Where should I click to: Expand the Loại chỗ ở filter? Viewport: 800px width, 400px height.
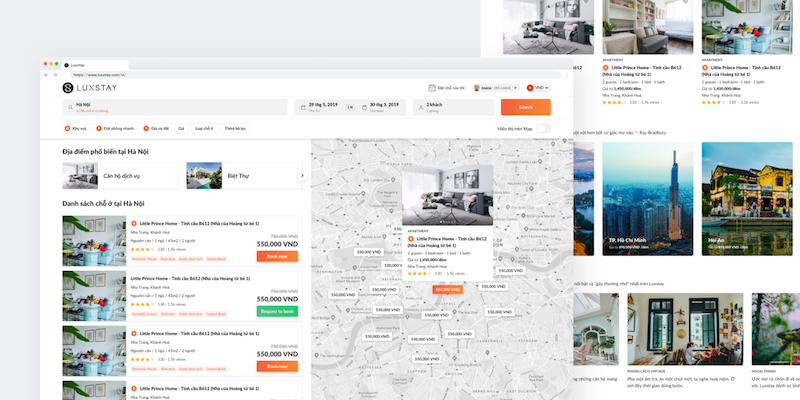click(204, 128)
